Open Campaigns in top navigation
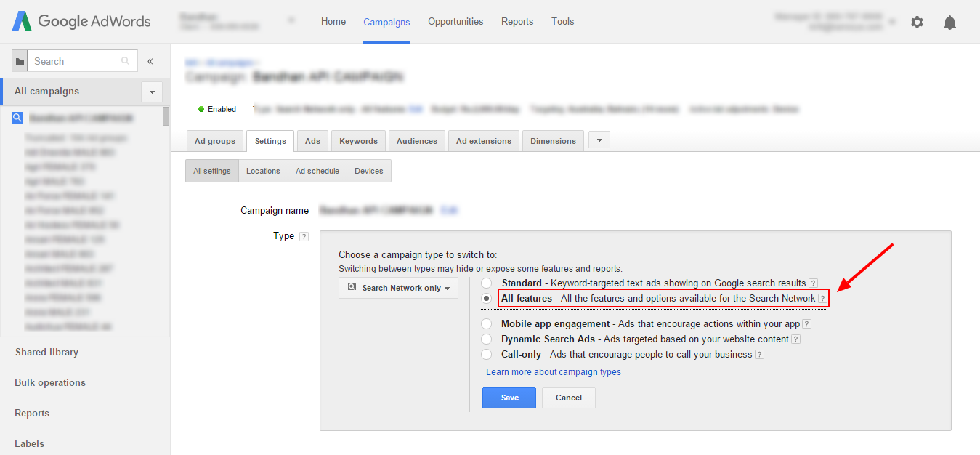 (x=386, y=22)
